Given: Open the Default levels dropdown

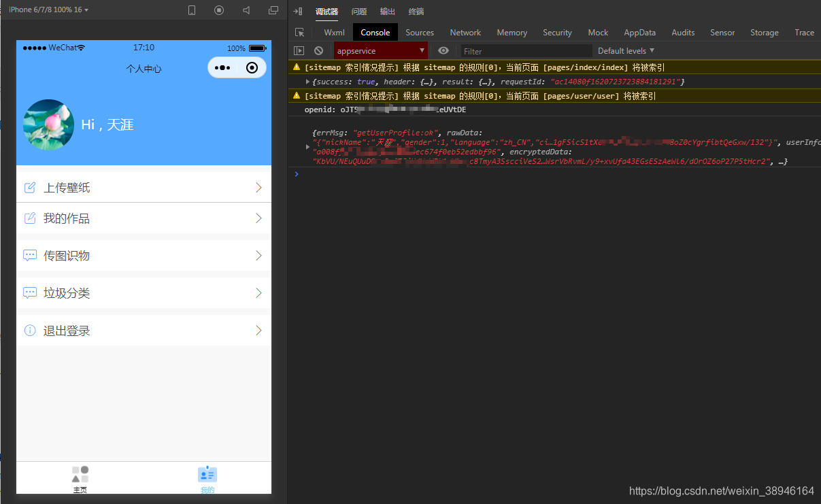Looking at the screenshot, I should pos(626,51).
